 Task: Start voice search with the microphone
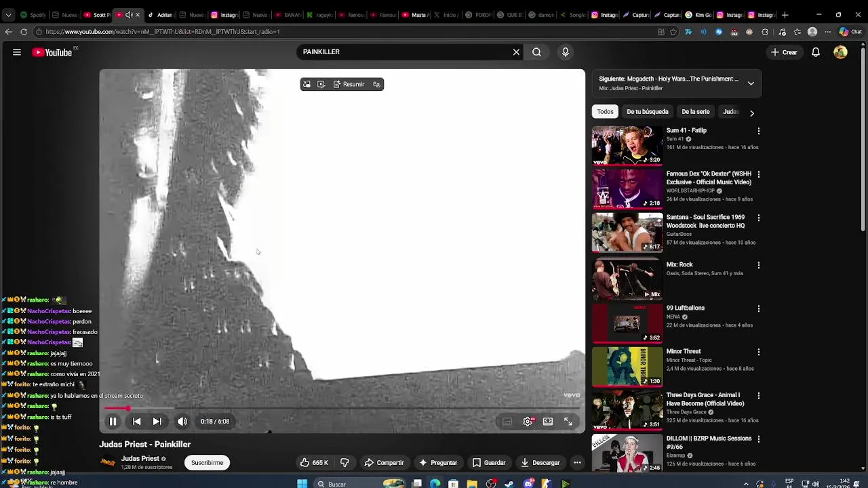point(566,52)
